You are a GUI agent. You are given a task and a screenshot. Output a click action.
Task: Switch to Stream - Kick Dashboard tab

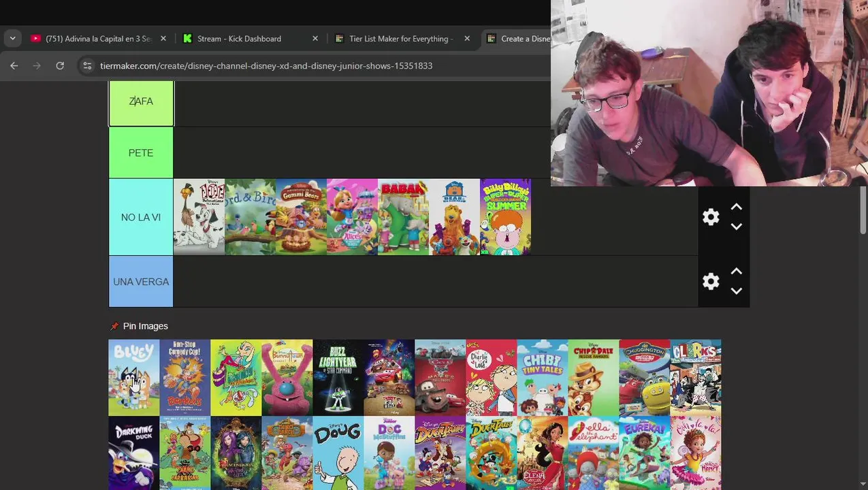(249, 39)
